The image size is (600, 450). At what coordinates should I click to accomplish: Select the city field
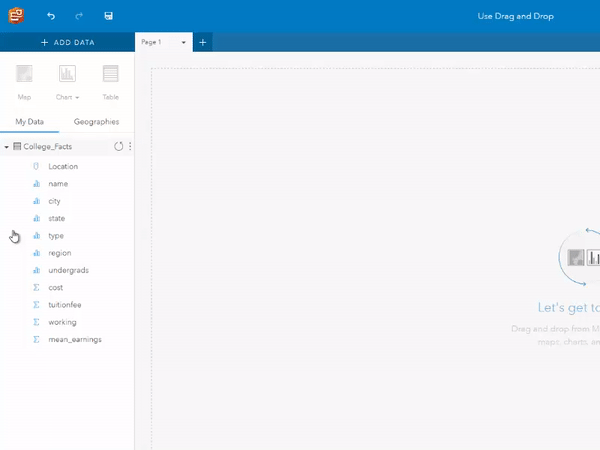coord(54,201)
